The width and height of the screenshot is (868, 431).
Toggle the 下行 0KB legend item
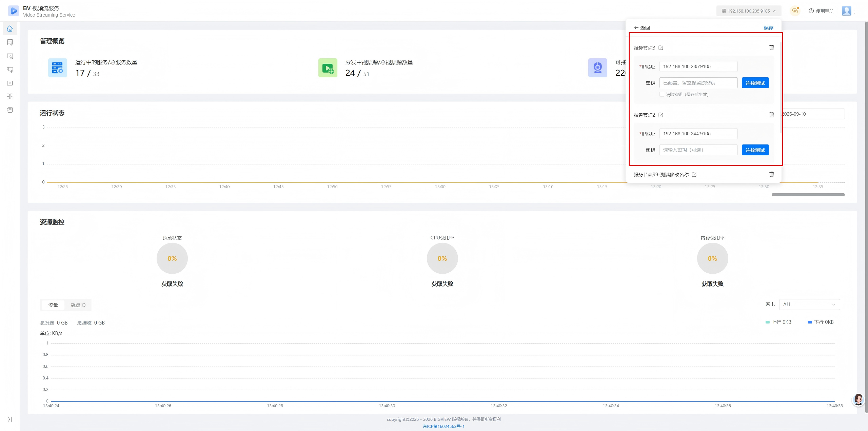click(x=821, y=322)
